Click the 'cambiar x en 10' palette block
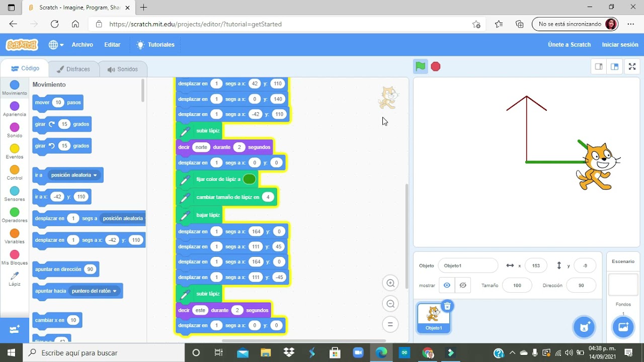This screenshot has width=644, height=362. (57, 320)
